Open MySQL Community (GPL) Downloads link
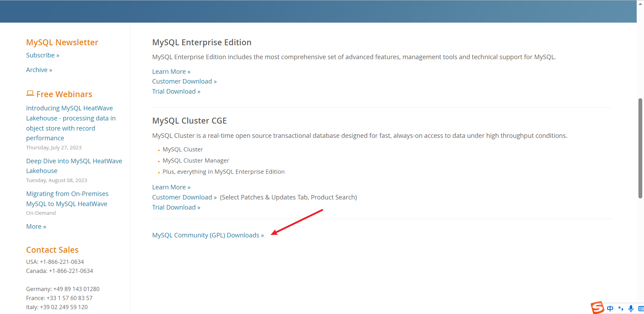Image resolution: width=644 pixels, height=314 pixels. point(208,235)
